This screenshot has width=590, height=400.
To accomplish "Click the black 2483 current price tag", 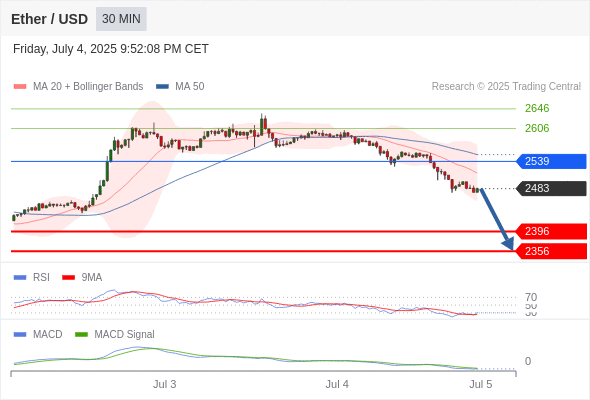I will pos(551,188).
